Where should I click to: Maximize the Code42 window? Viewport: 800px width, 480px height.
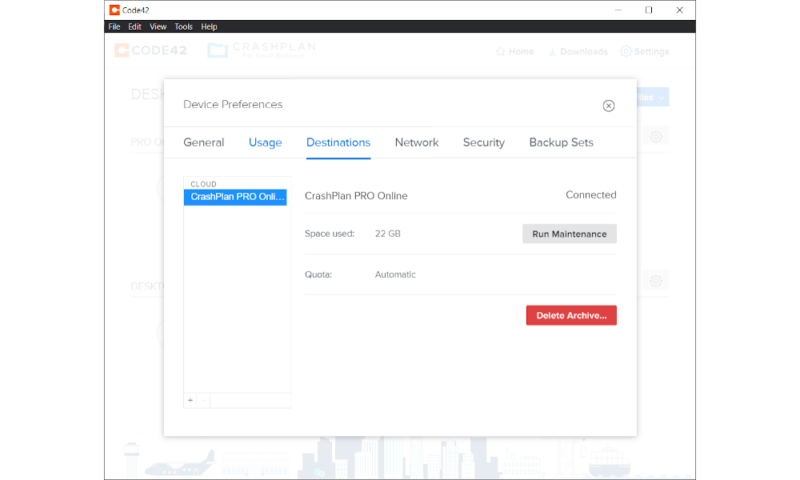[648, 10]
